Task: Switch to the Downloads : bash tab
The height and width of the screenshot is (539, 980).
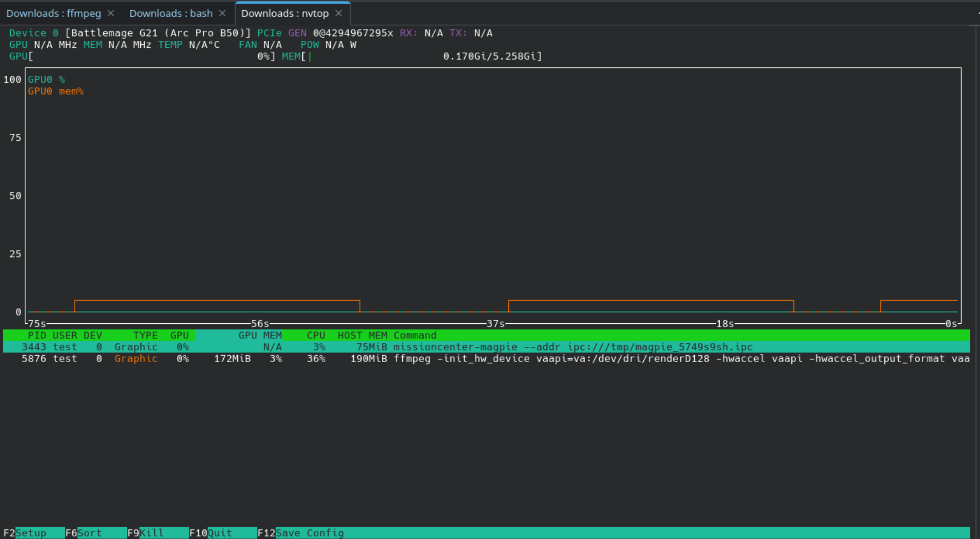Action: 171,13
